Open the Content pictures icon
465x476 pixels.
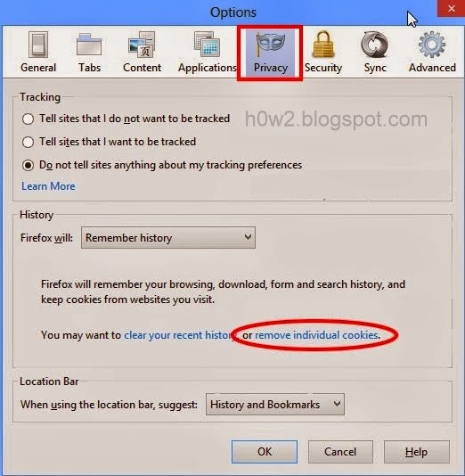[142, 45]
